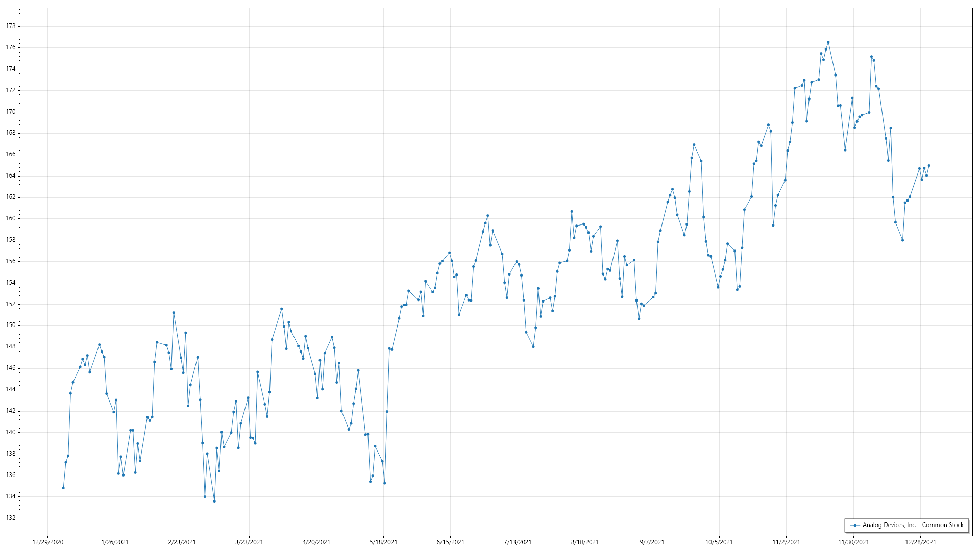Click the 144 y-axis tick label
This screenshot has height=551, width=980.
pos(11,389)
